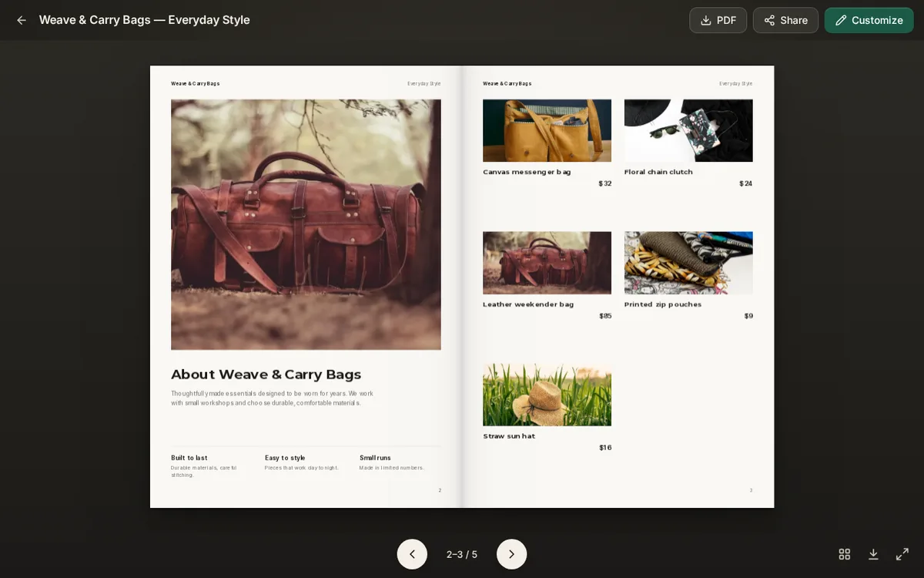Click the $85 price

click(605, 316)
